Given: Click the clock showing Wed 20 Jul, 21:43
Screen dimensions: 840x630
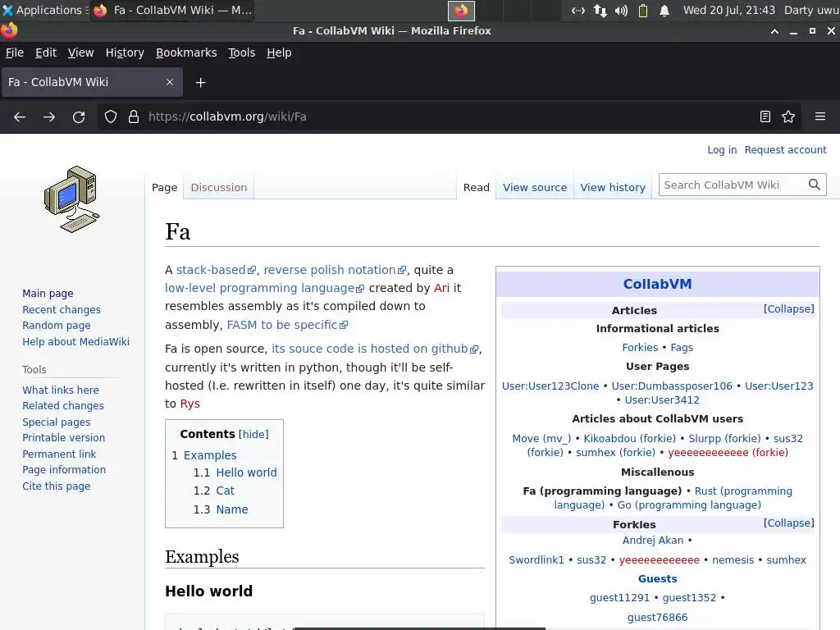Looking at the screenshot, I should pos(728,10).
